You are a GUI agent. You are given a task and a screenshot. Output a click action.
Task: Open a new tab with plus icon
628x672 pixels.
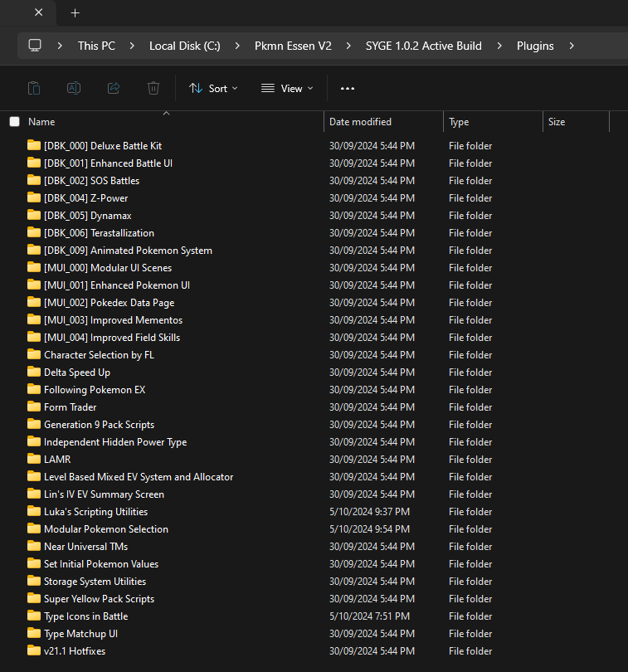point(75,12)
